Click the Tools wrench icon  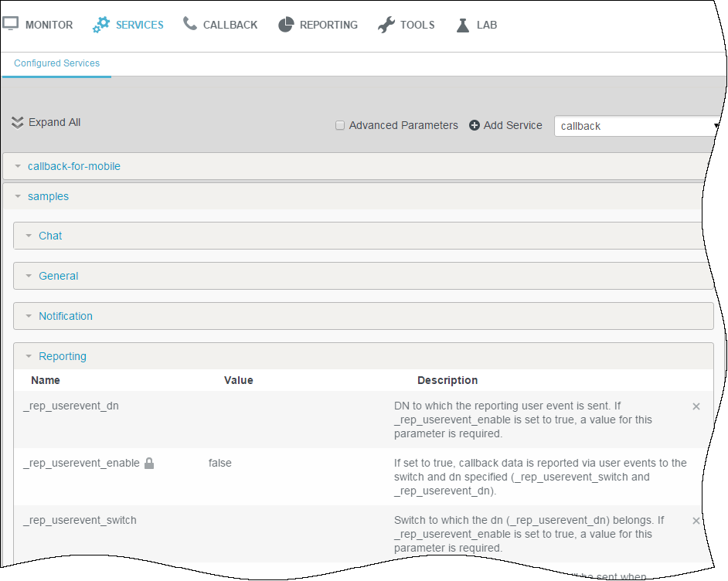[x=386, y=25]
